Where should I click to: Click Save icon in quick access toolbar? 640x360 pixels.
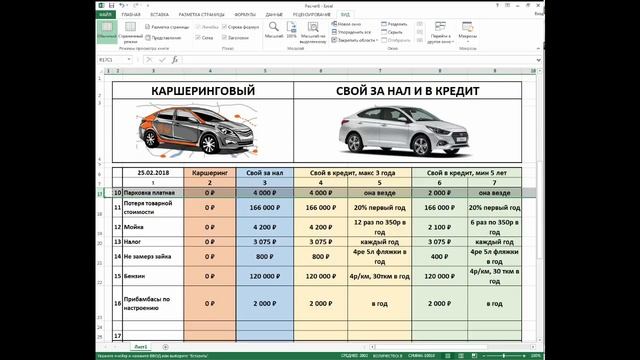[111, 5]
